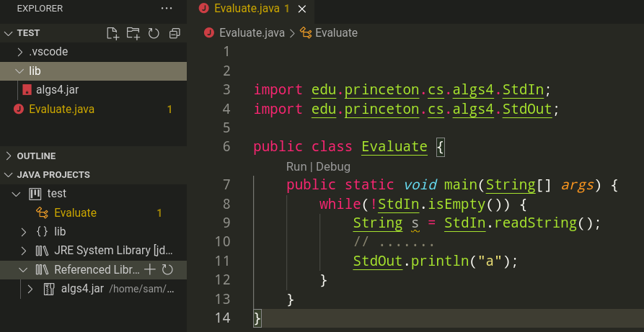This screenshot has width=644, height=332.
Task: Click the class icon beside Evaluate in Java Projects
Action: [x=42, y=212]
